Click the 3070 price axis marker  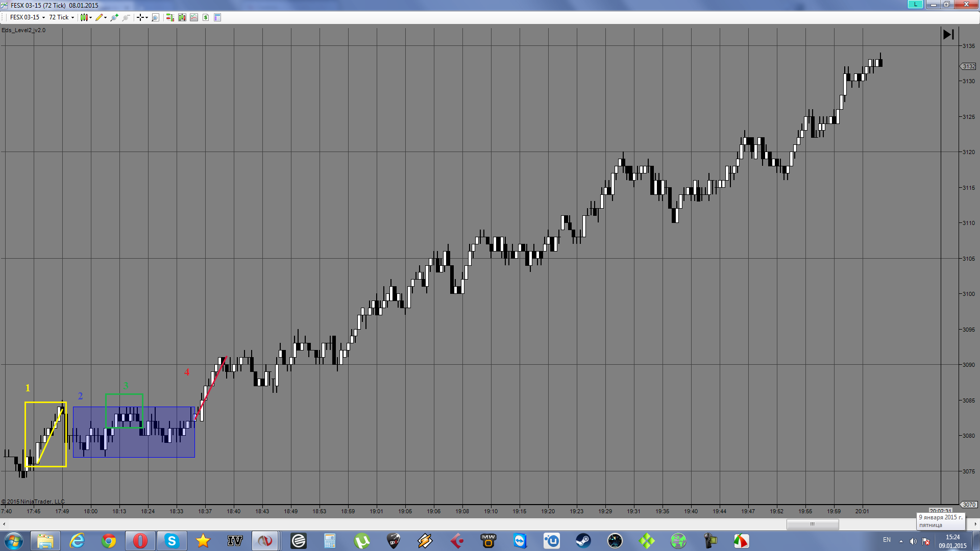[969, 505]
